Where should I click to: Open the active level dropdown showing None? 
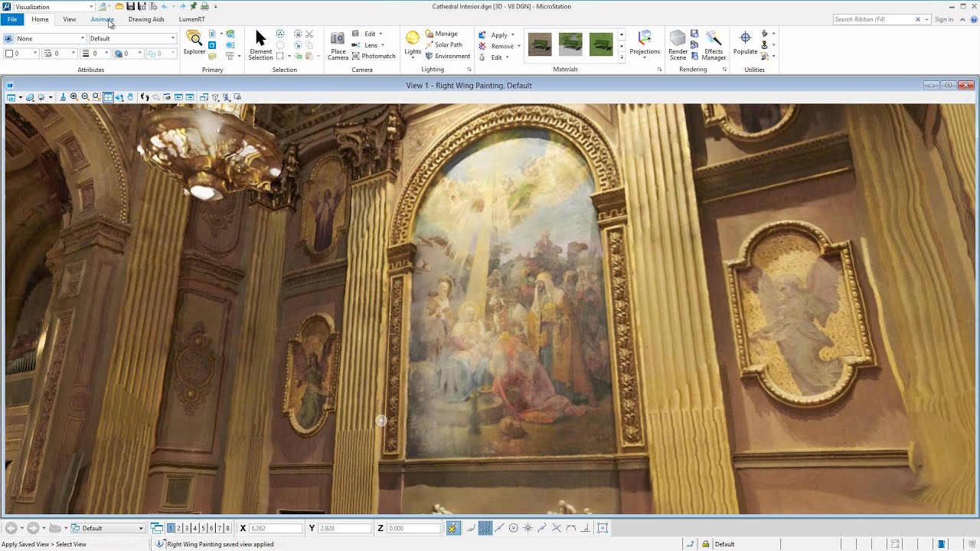coord(51,38)
